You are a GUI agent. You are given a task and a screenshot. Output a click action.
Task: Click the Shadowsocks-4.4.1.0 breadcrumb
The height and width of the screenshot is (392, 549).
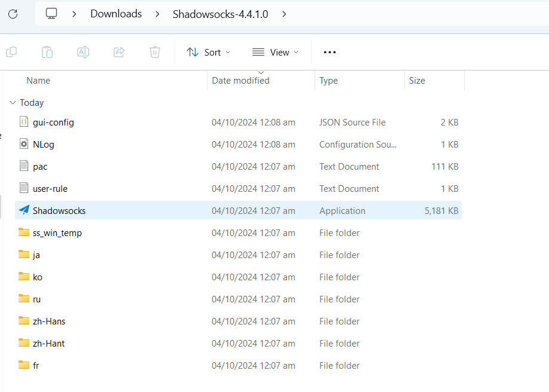tap(220, 14)
